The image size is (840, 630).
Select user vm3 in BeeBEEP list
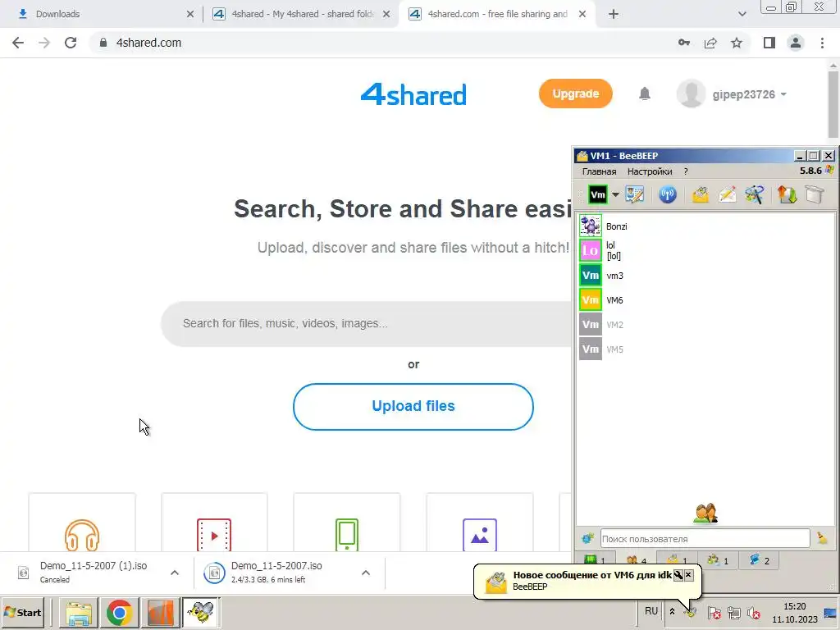[706, 276]
